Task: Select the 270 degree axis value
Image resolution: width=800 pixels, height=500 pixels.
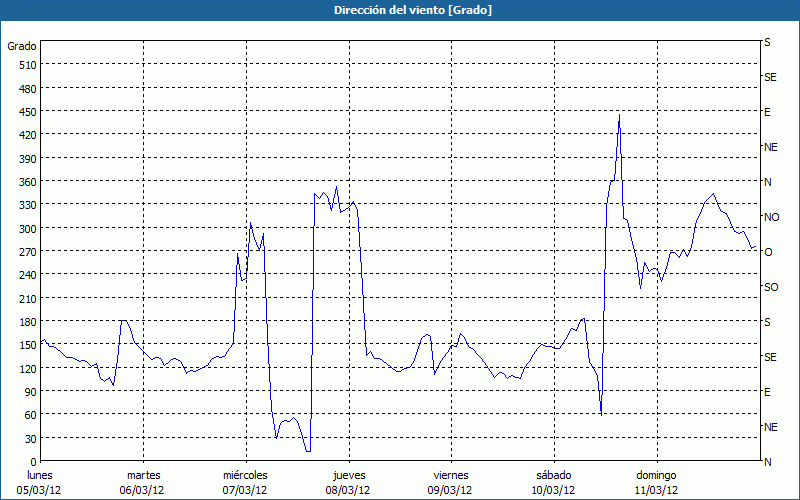Action: point(27,252)
